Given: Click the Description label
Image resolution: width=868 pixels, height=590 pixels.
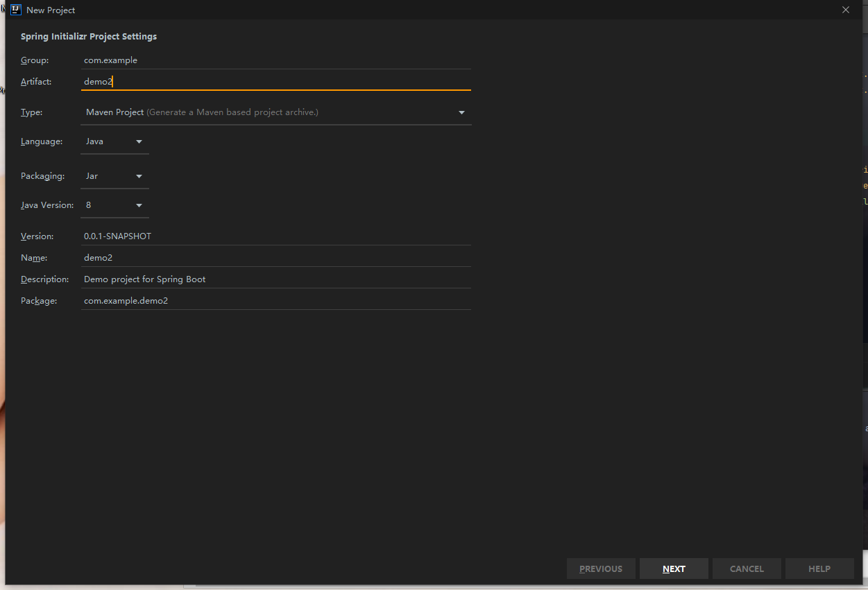Looking at the screenshot, I should click(45, 279).
